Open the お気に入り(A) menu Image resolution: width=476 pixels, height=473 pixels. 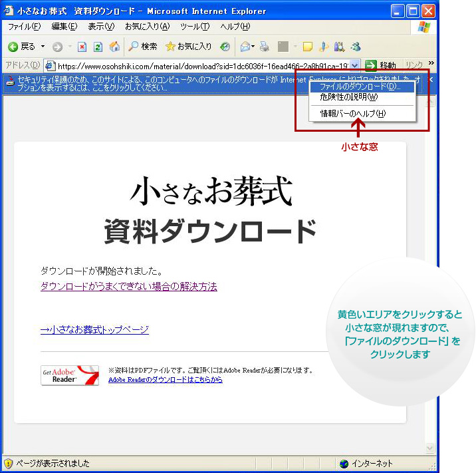point(147,27)
